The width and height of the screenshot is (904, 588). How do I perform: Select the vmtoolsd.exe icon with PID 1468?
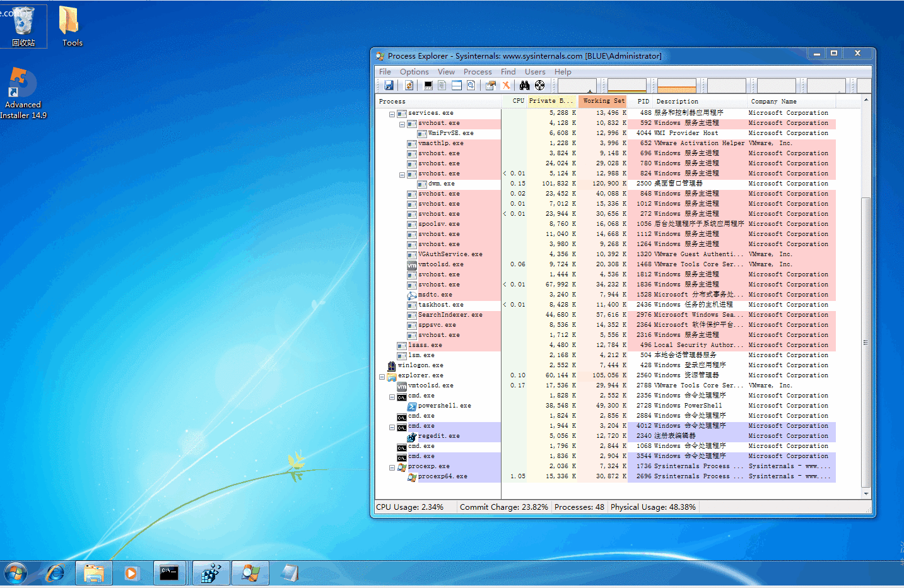click(412, 264)
